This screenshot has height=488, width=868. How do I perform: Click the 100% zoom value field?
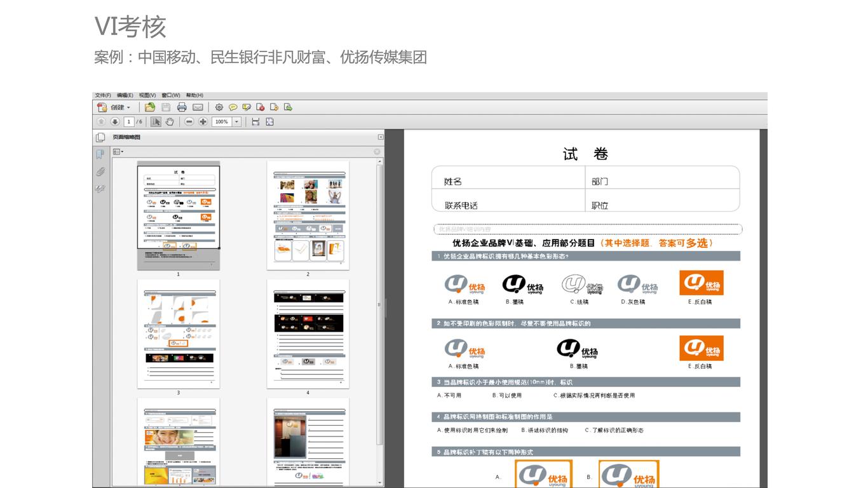221,121
